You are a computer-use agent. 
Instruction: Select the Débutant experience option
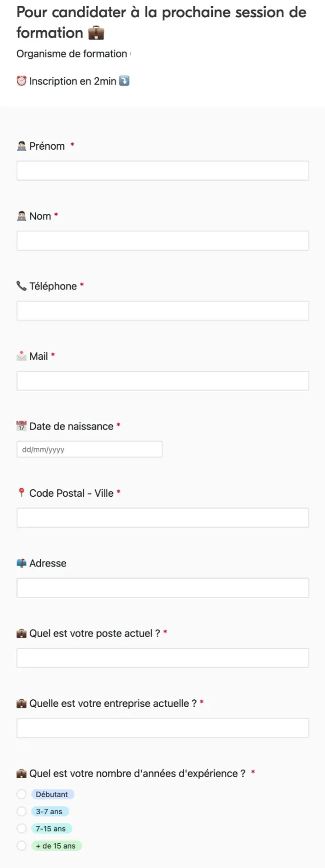pyautogui.click(x=21, y=794)
